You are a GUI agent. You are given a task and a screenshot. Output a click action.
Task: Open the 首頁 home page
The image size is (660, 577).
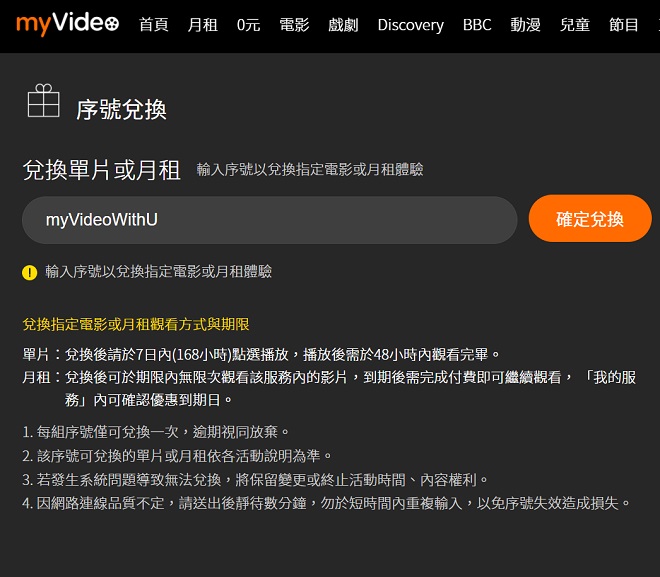point(153,25)
